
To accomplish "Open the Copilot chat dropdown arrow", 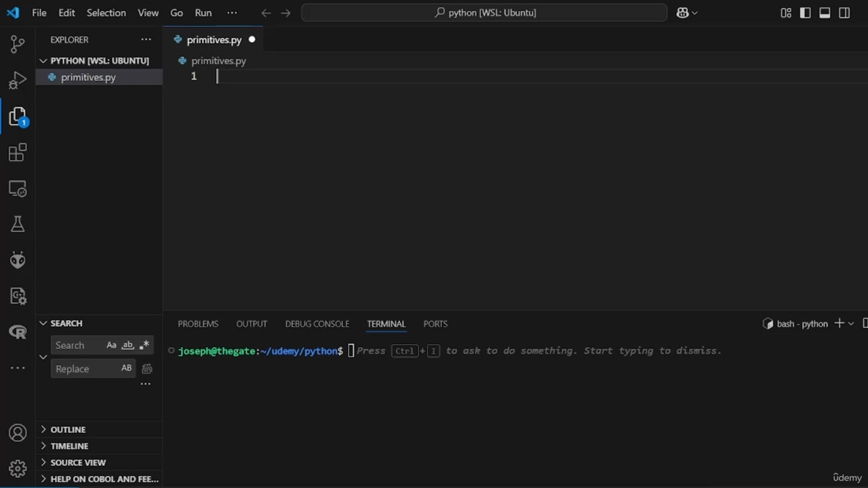I will 694,13.
